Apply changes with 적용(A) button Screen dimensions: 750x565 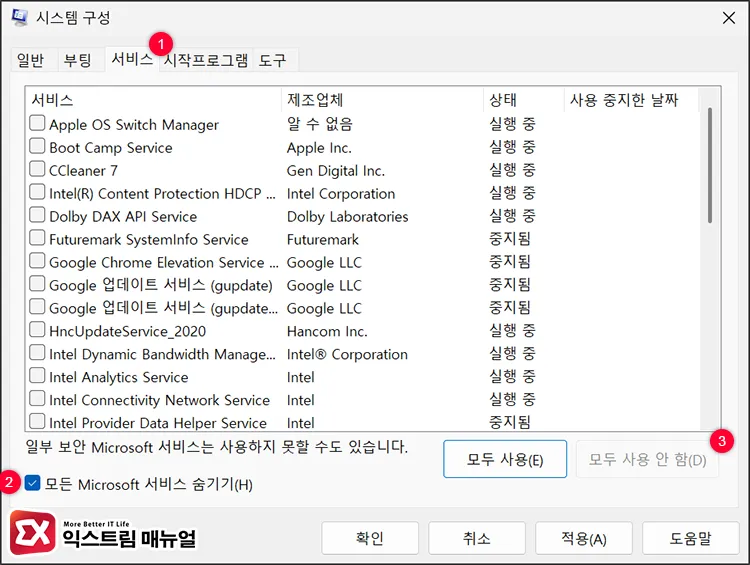(584, 538)
